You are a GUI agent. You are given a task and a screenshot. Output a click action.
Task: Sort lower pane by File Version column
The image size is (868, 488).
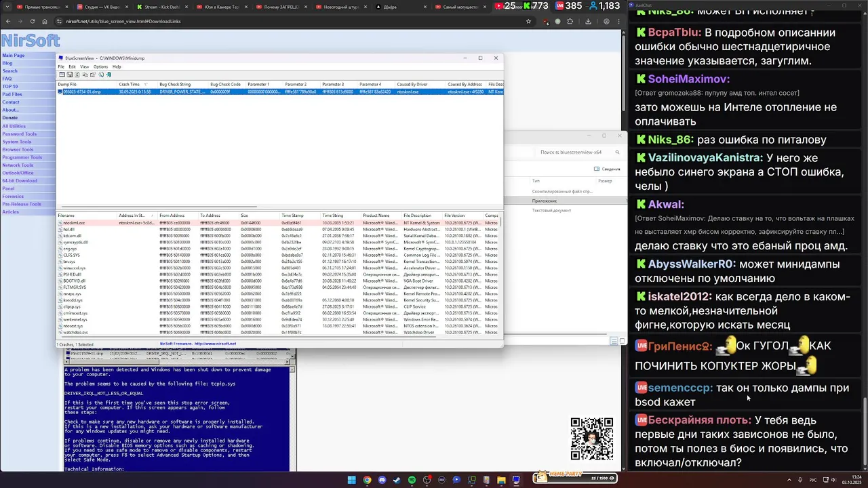pyautogui.click(x=462, y=216)
